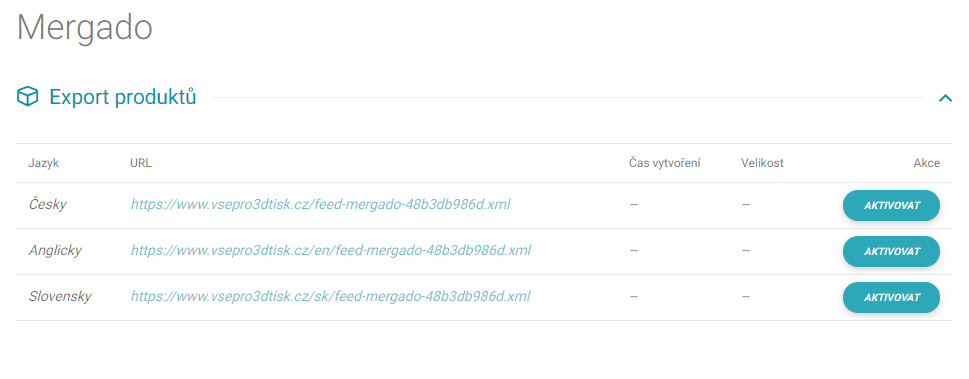The height and width of the screenshot is (379, 969).
Task: Select the Česky language cell
Action: pos(48,204)
